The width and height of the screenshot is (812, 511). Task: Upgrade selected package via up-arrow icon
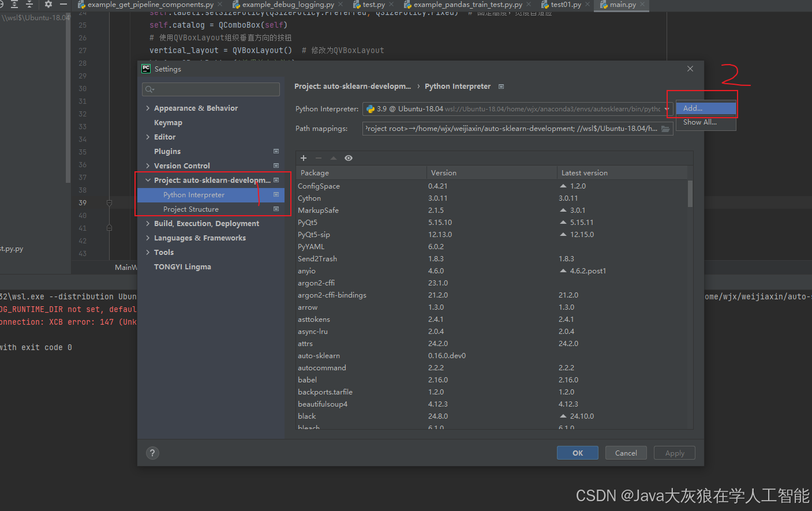(332, 157)
